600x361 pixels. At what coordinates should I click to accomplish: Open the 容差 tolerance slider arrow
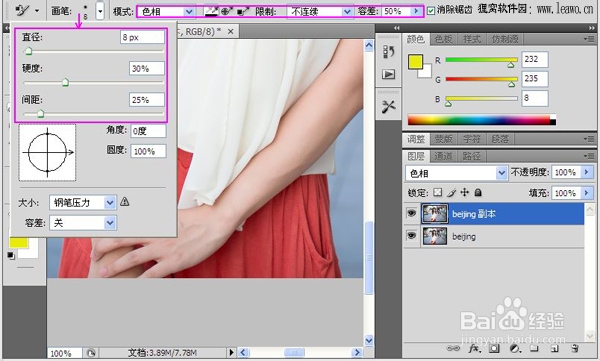coord(416,11)
